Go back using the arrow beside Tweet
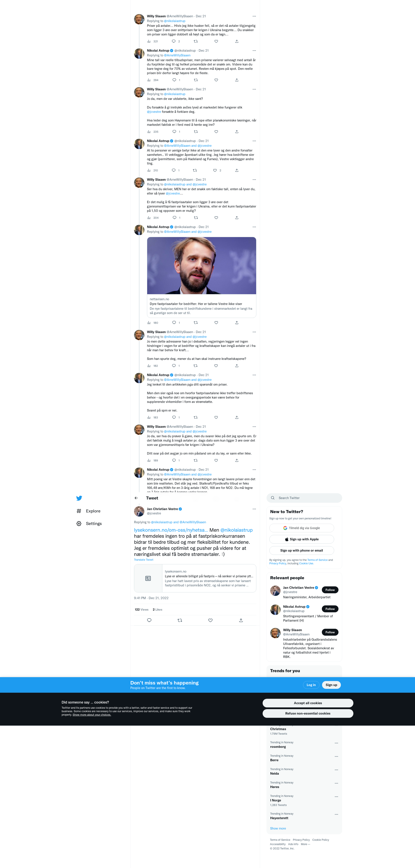 coord(136,498)
